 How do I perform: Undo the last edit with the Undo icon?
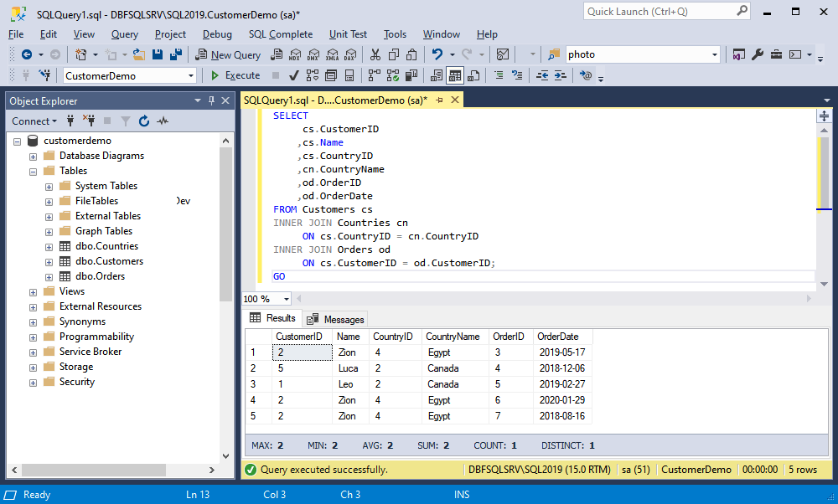pos(437,54)
